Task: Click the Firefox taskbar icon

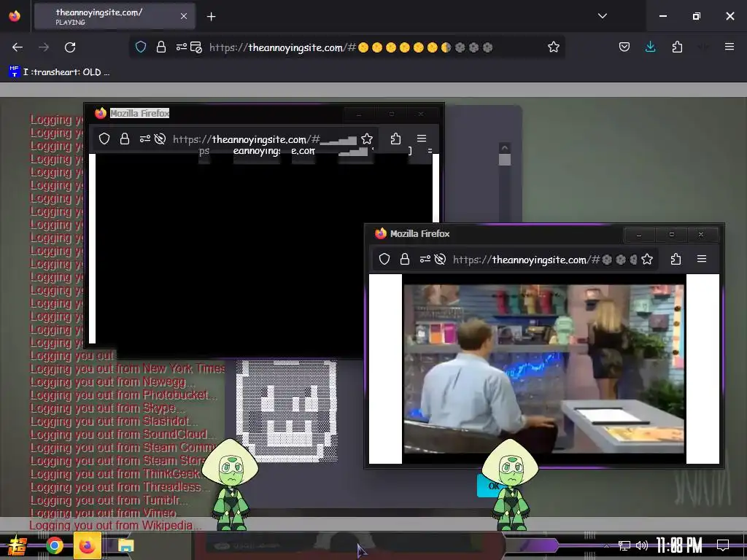Action: pyautogui.click(x=88, y=545)
